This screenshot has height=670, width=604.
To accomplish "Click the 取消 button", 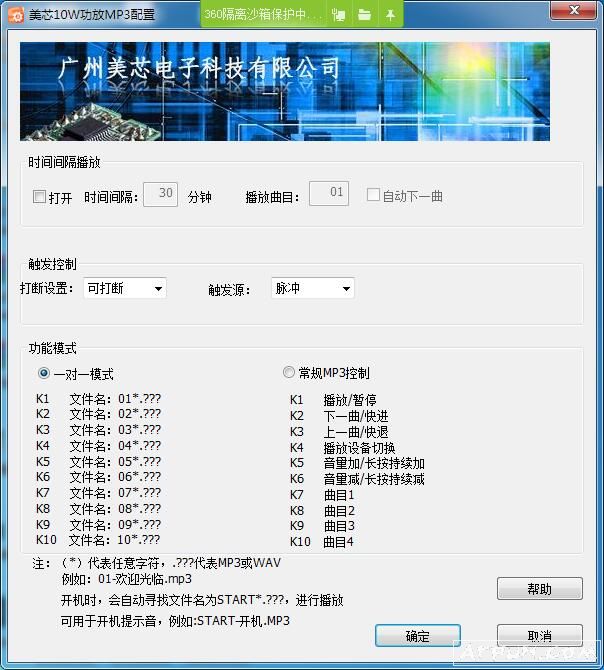I will pyautogui.click(x=539, y=636).
